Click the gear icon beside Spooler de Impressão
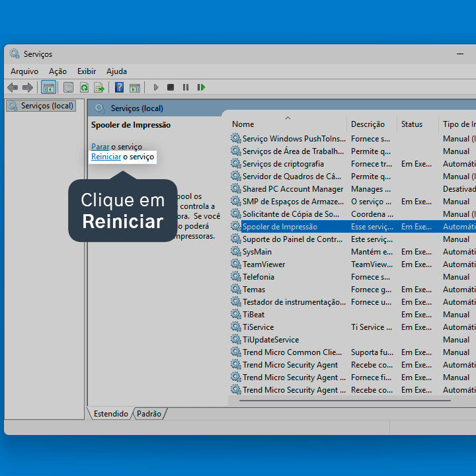The width and height of the screenshot is (476, 476). [x=235, y=226]
